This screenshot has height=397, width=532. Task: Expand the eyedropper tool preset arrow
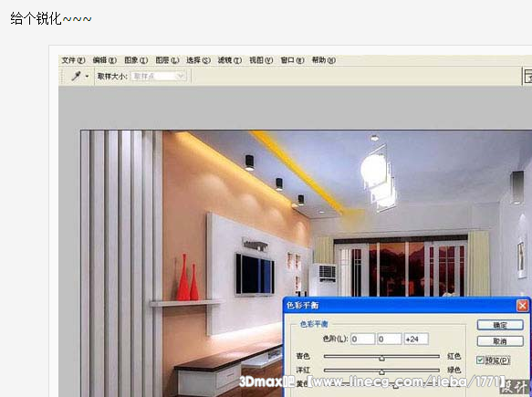pyautogui.click(x=87, y=77)
